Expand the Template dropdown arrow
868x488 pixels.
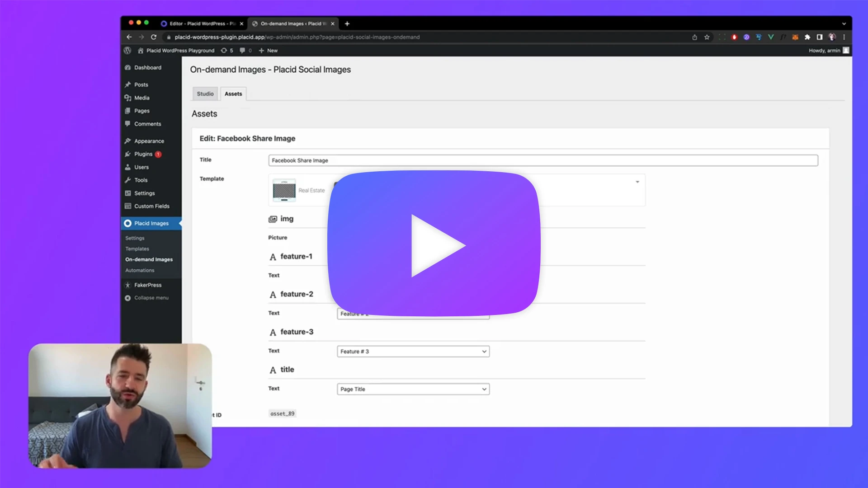637,182
